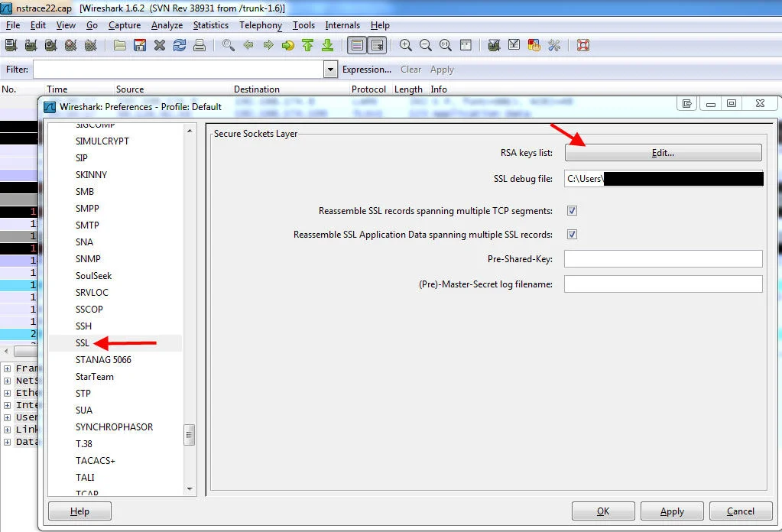Select STANAG 5066 in protocol list
The height and width of the screenshot is (532, 782).
pyautogui.click(x=103, y=360)
